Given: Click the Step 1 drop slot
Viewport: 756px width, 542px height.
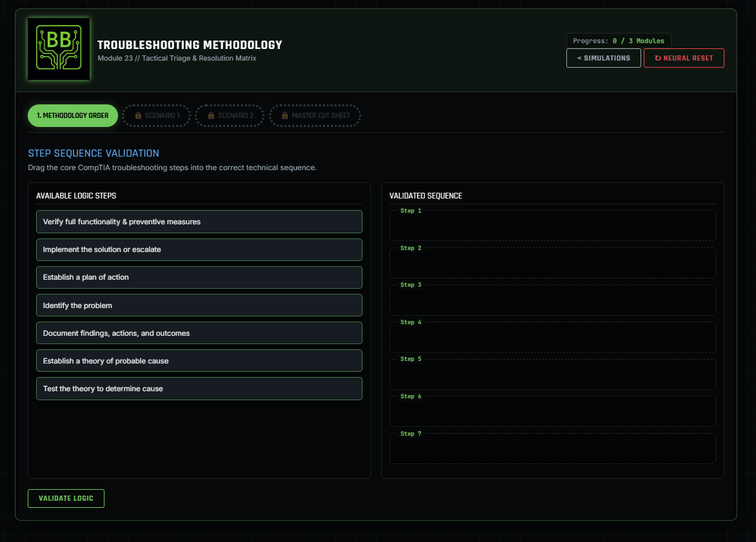Looking at the screenshot, I should coord(552,226).
